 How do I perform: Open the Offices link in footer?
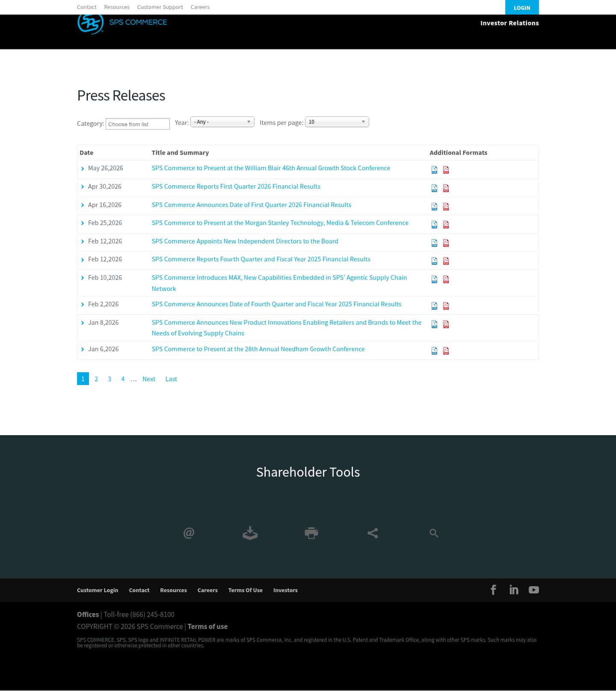88,614
